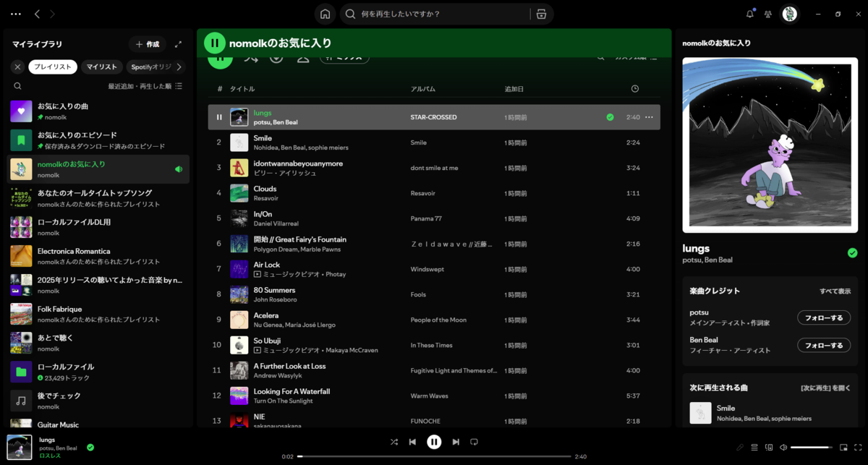Seek on the playback progress bar
This screenshot has width=868, height=465.
click(434, 456)
